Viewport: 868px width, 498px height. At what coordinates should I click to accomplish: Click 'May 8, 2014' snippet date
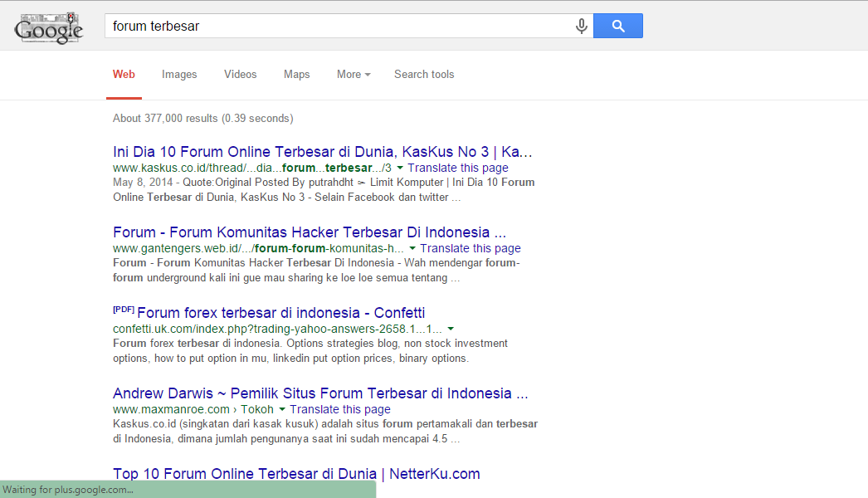tap(143, 183)
